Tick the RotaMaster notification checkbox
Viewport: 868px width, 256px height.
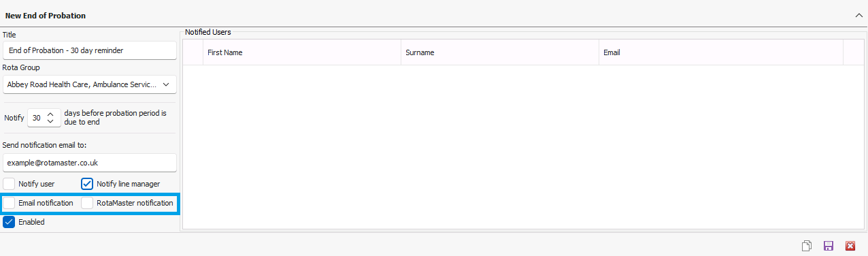click(87, 203)
